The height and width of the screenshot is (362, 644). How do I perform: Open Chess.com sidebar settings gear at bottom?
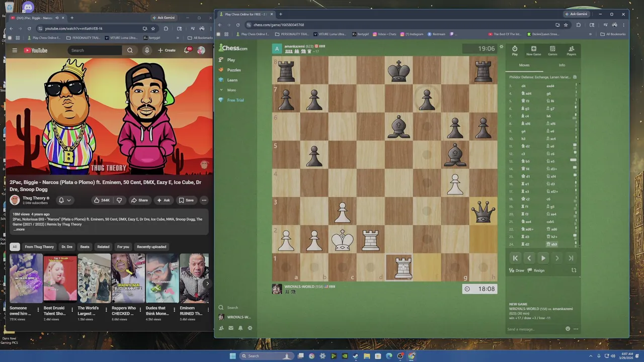pos(250,328)
